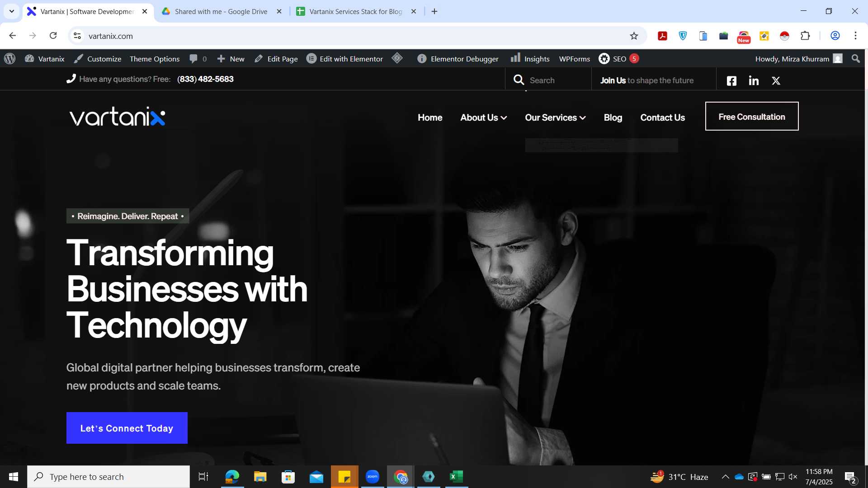Click the Adobe Acrobat extension icon
The width and height of the screenshot is (868, 488).
coord(662,36)
